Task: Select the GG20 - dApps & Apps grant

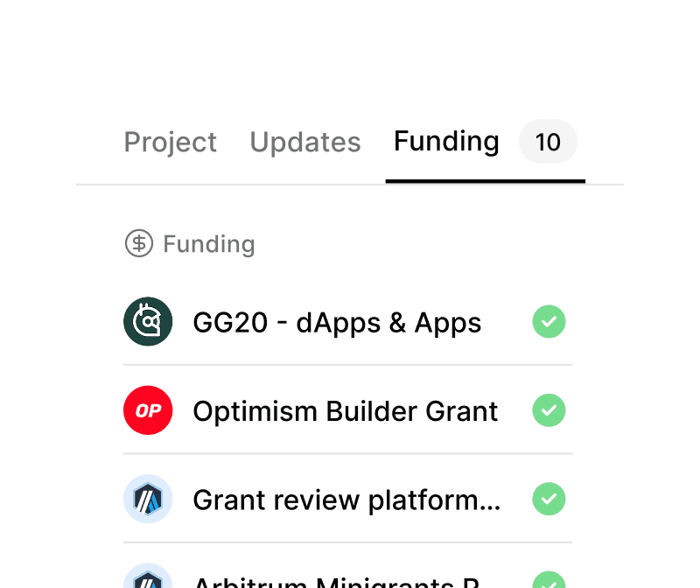Action: pos(337,322)
